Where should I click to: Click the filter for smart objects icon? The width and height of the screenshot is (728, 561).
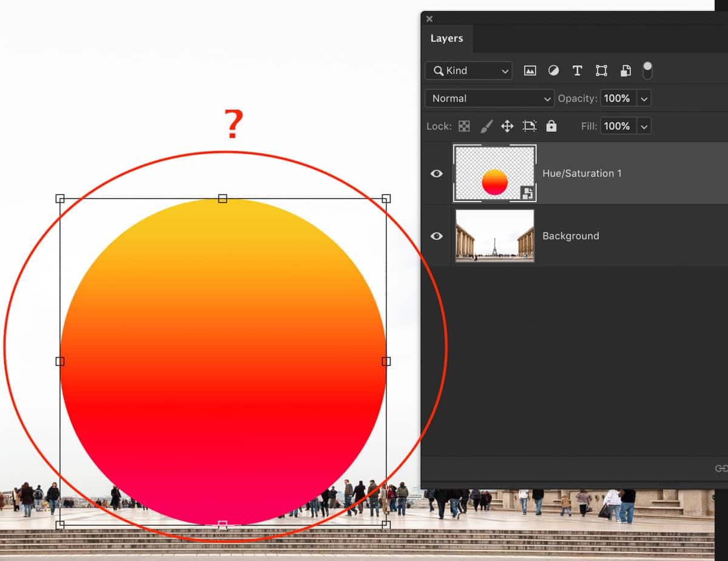(x=624, y=70)
